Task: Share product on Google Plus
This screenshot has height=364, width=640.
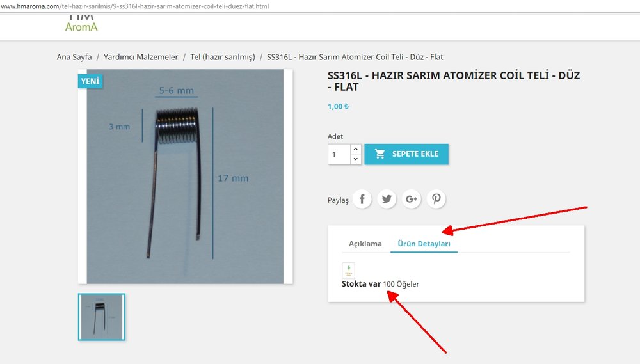Action: pos(412,199)
